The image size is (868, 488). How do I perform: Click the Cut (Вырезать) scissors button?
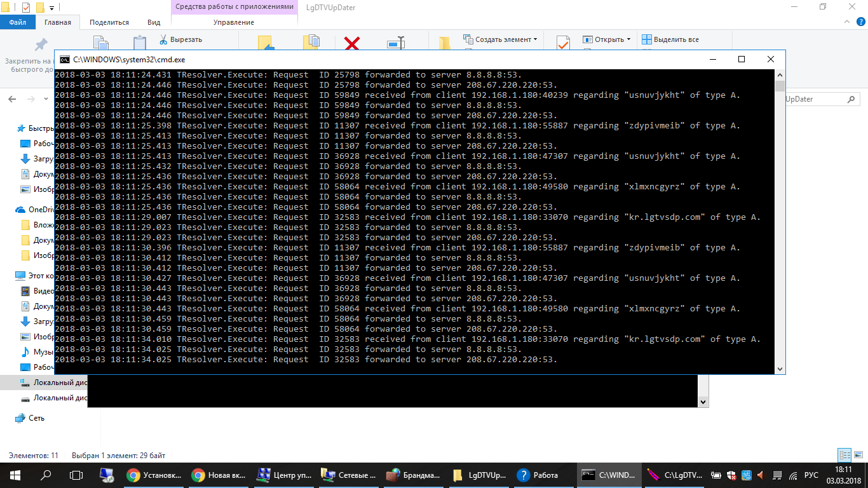point(180,39)
